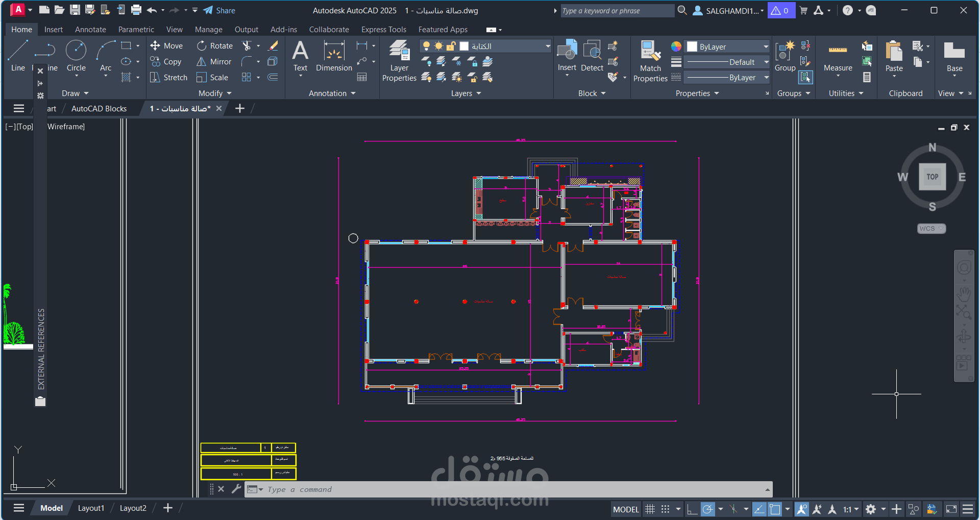Image resolution: width=980 pixels, height=520 pixels.
Task: Click the TOP face of ViewCube
Action: pyautogui.click(x=933, y=177)
